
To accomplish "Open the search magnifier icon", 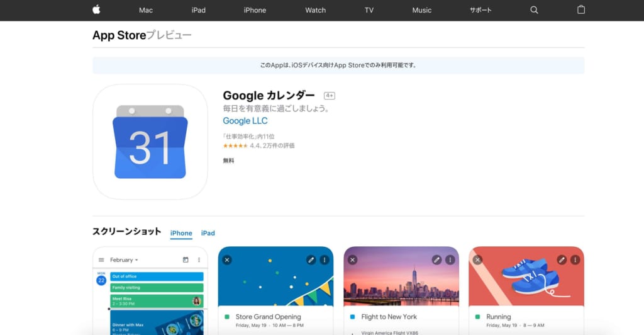I will pyautogui.click(x=534, y=10).
